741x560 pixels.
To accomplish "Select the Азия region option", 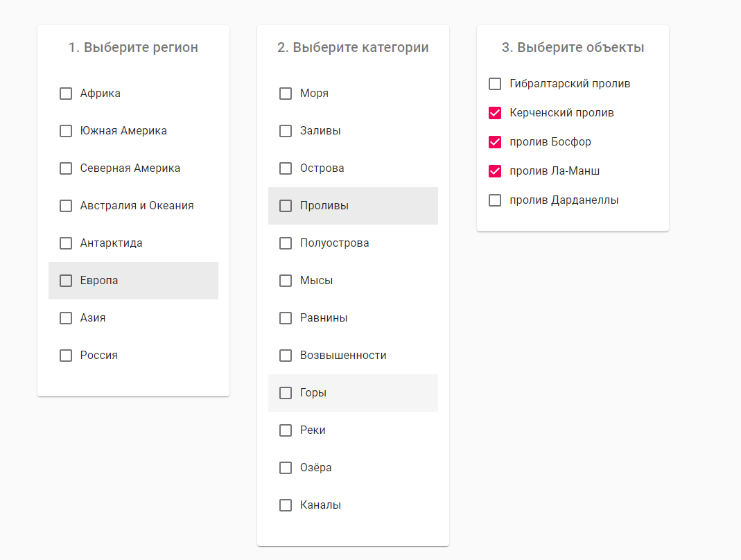I will [x=66, y=318].
